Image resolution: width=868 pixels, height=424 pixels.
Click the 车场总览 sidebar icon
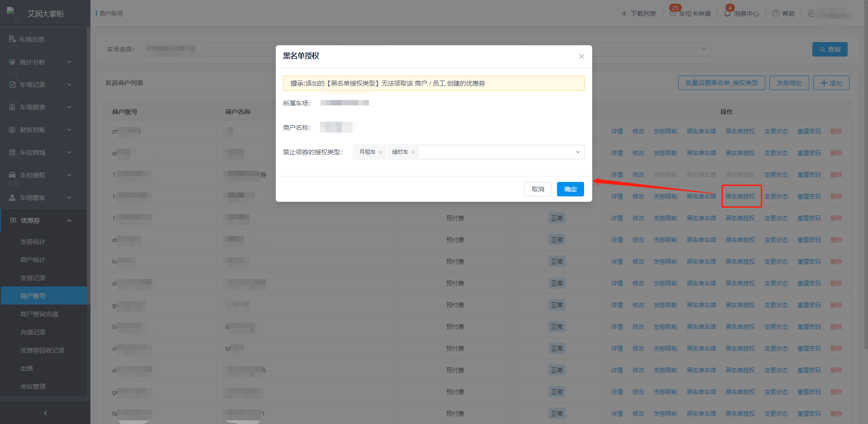pos(12,39)
